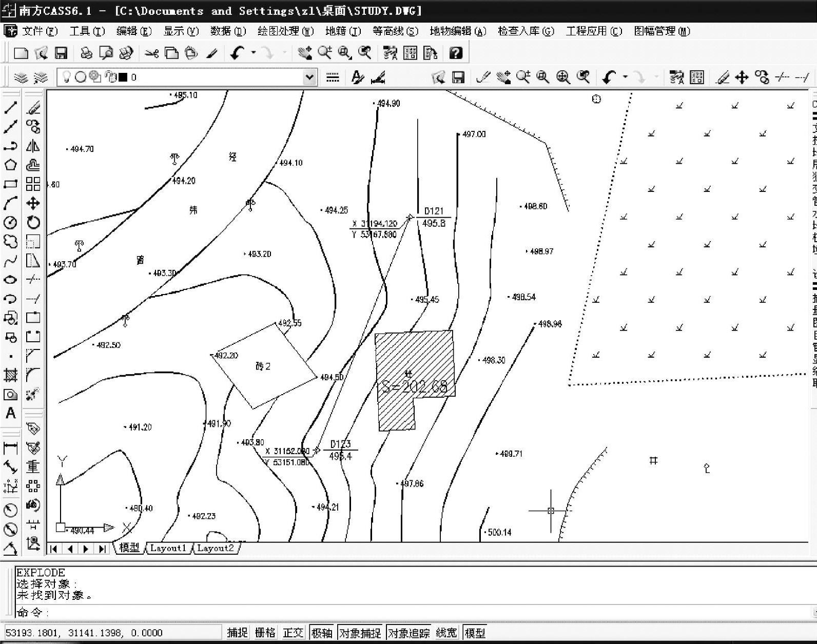Image resolution: width=817 pixels, height=644 pixels.
Task: Select the Offset modify tool
Action: pos(33,165)
